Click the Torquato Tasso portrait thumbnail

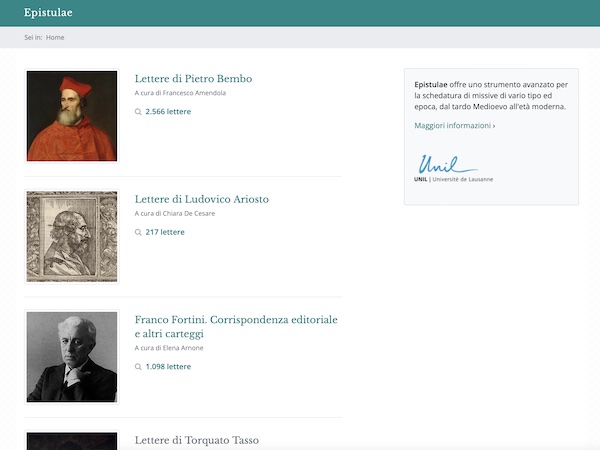click(72, 440)
